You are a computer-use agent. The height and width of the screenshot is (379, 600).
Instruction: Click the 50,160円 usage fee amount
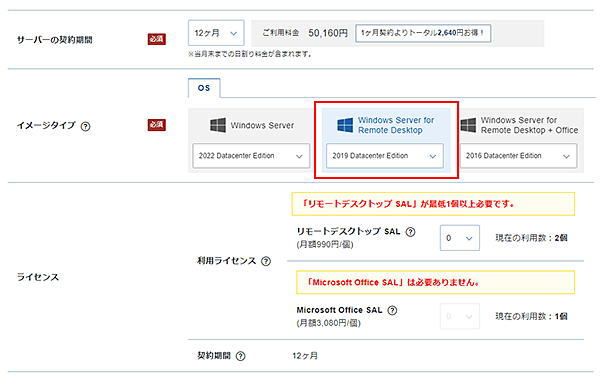[328, 33]
